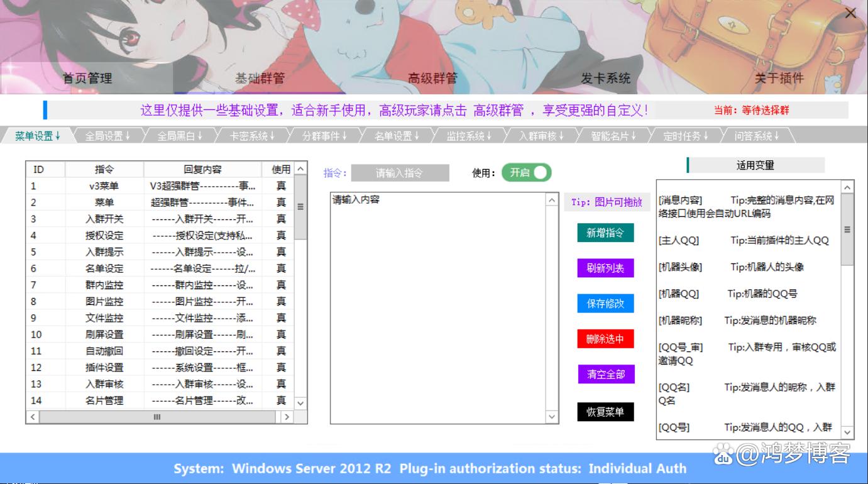Screen dimensions: 868x484
Task: Go to the 监控系统 sub-tab
Action: click(x=470, y=136)
